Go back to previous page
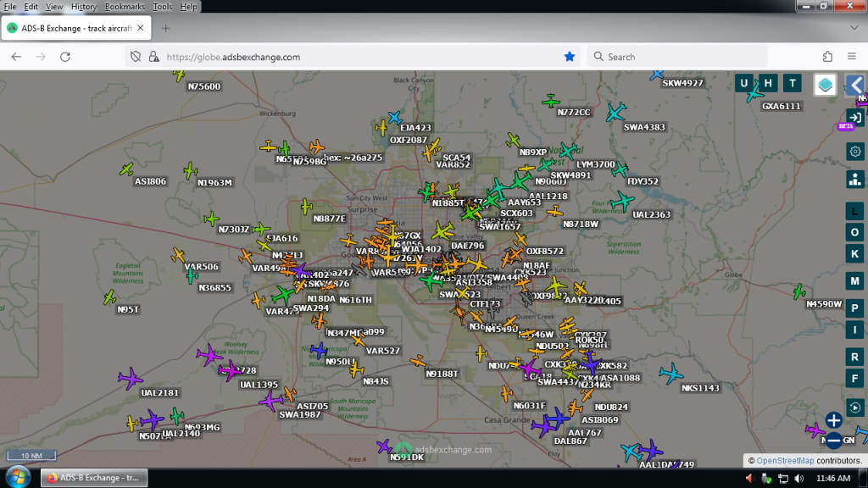This screenshot has width=868, height=488. [x=16, y=57]
